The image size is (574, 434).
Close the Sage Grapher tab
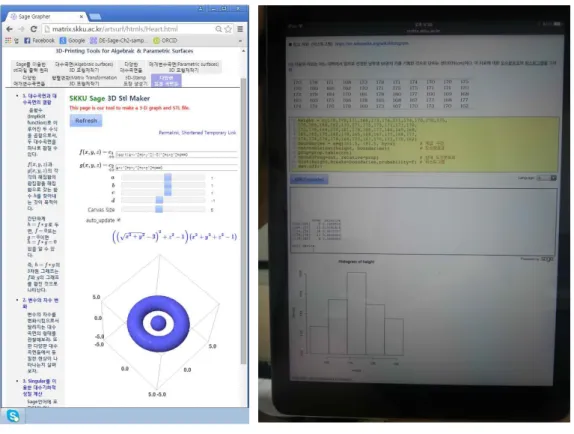81,17
